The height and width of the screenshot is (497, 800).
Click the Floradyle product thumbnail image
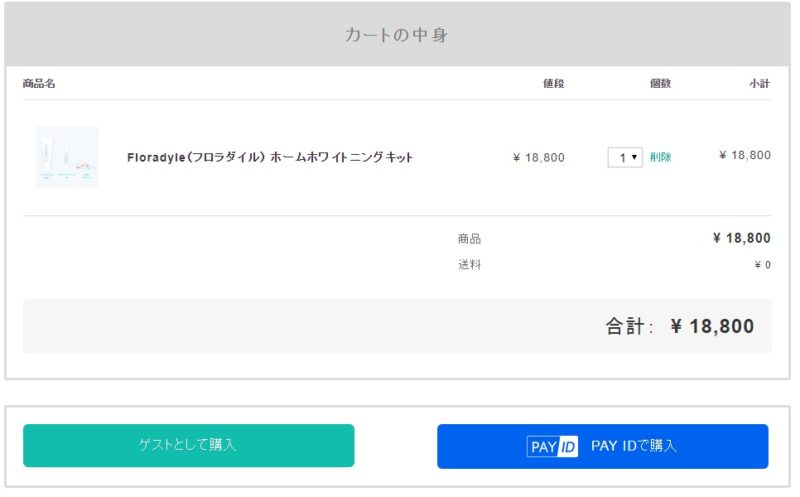(x=67, y=157)
